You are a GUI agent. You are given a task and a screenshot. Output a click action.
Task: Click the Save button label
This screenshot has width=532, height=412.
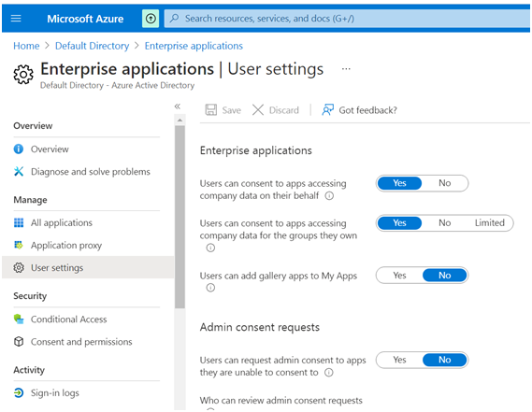click(x=231, y=110)
